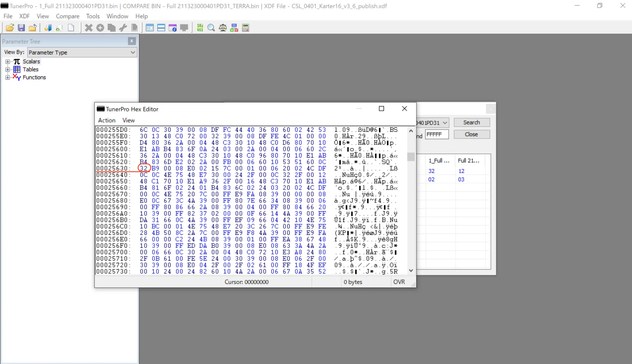Click the Cursor: 00000000 status text
Image resolution: width=632 pixels, height=364 pixels.
(246, 282)
